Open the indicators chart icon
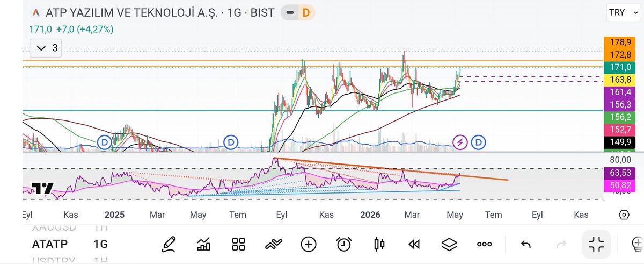The image size is (644, 264). (x=204, y=244)
